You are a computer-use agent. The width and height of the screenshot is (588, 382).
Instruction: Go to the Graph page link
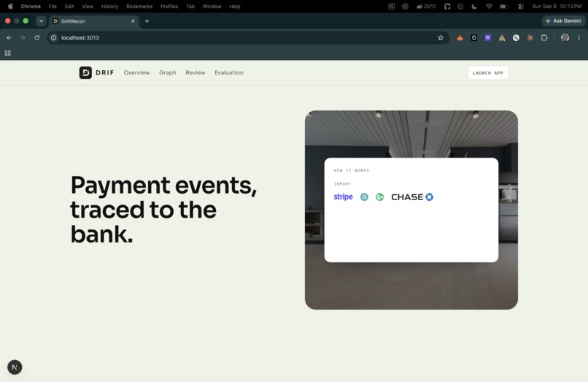(167, 72)
